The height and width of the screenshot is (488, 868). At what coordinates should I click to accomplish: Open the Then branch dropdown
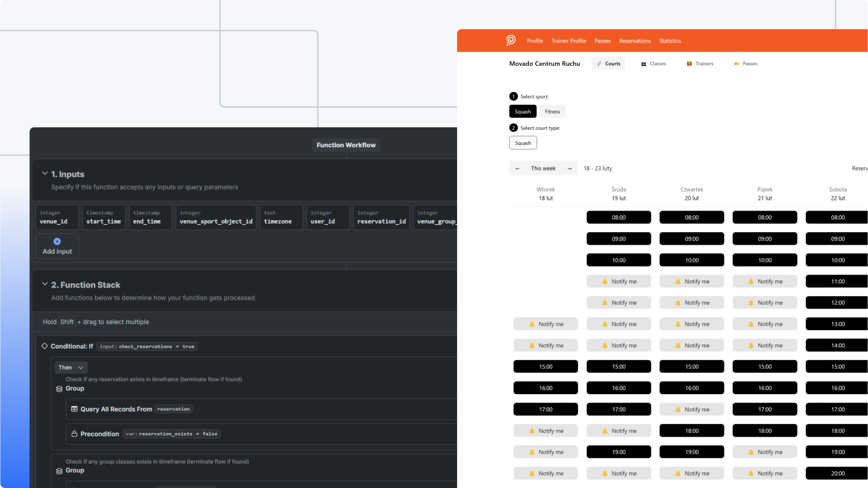pyautogui.click(x=71, y=367)
